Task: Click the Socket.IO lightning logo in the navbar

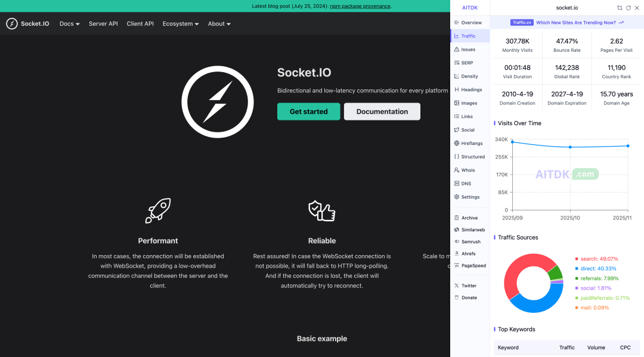Action: [12, 24]
